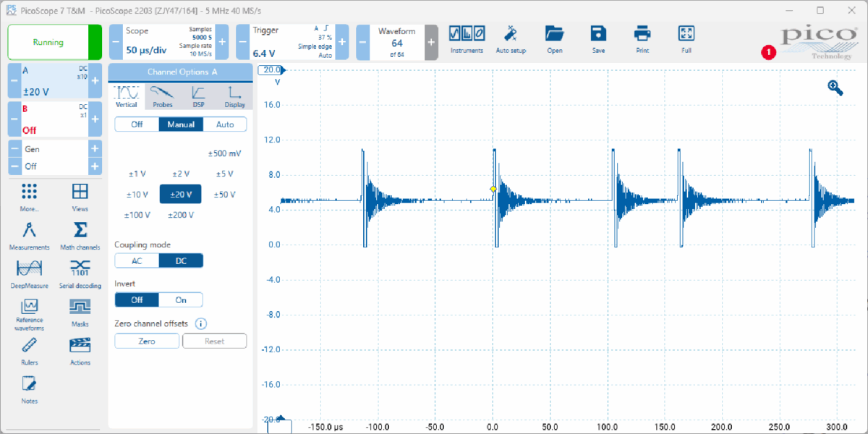Open the Serial decoding tool
Viewport: 868px width, 434px height.
pyautogui.click(x=80, y=273)
